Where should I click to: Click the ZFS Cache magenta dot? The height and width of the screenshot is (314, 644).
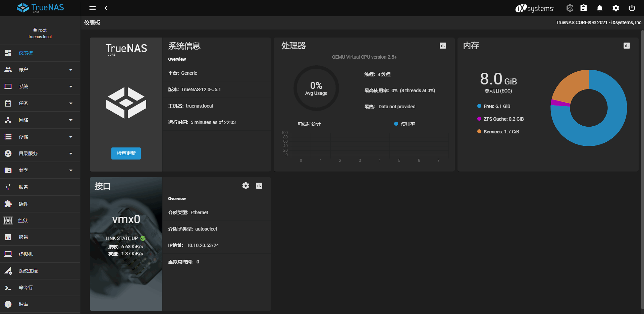pyautogui.click(x=479, y=119)
